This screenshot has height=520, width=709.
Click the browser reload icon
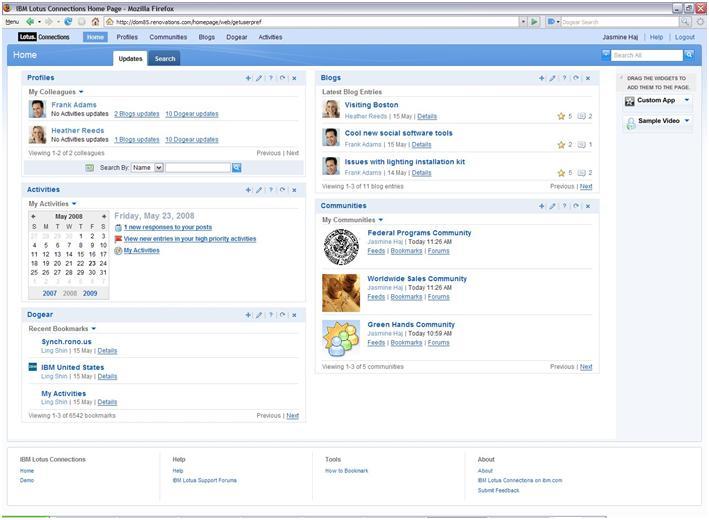(68, 22)
